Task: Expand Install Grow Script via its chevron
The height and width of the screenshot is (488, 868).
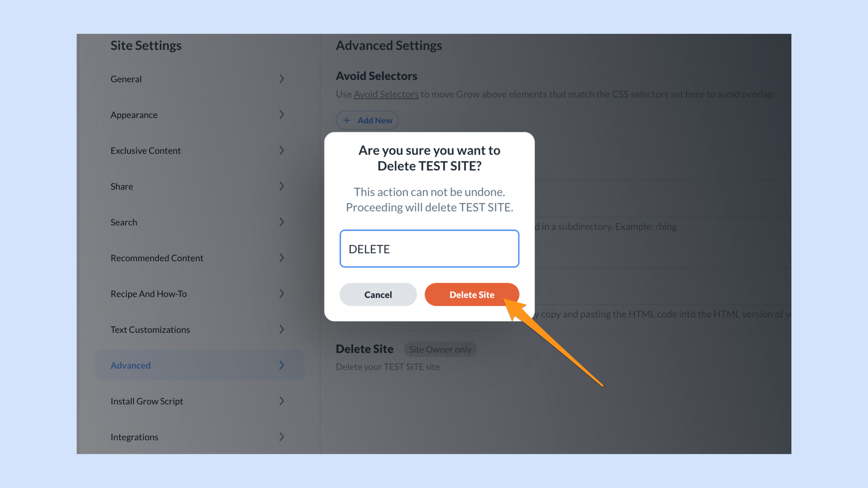Action: (x=282, y=401)
